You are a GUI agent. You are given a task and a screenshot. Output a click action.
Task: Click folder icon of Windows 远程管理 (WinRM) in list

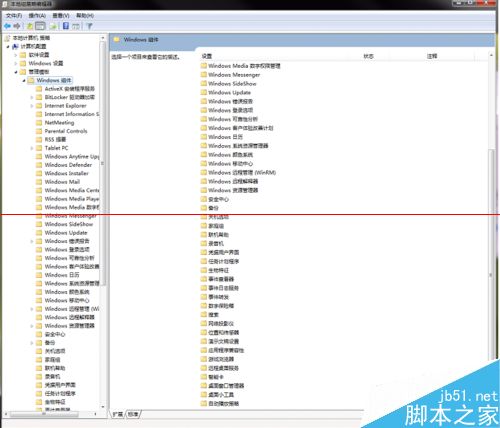(204, 172)
